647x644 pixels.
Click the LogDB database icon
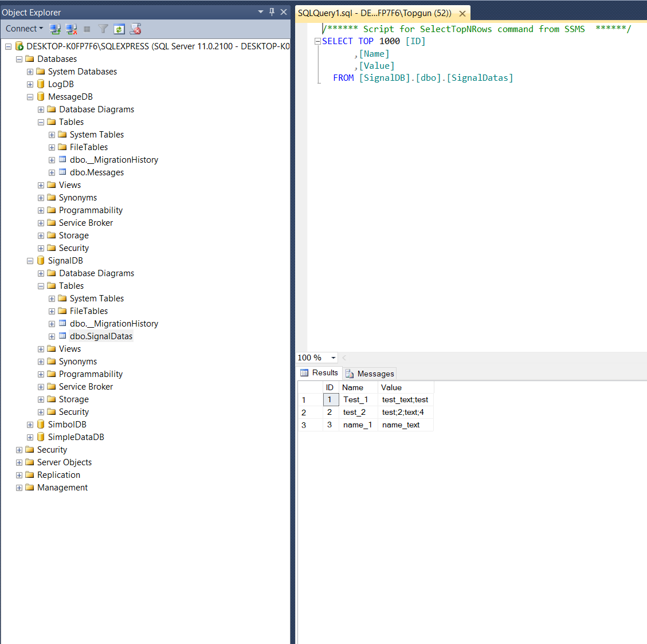(x=41, y=84)
